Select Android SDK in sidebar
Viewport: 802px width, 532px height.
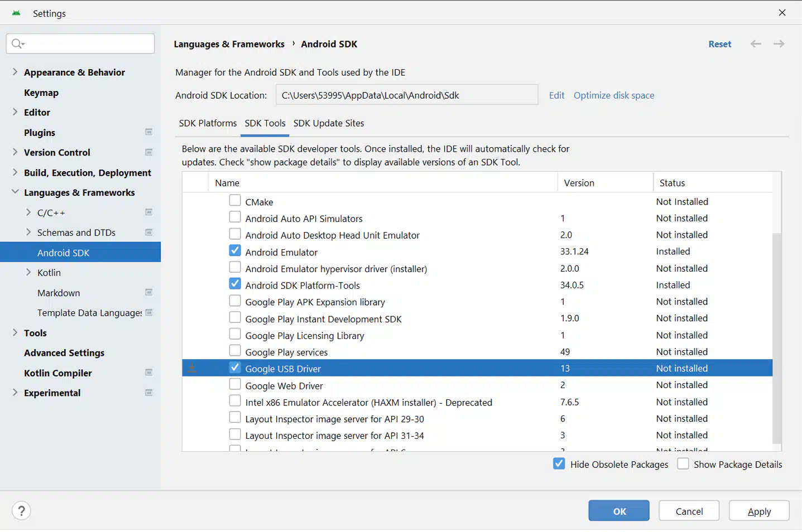(x=80, y=253)
